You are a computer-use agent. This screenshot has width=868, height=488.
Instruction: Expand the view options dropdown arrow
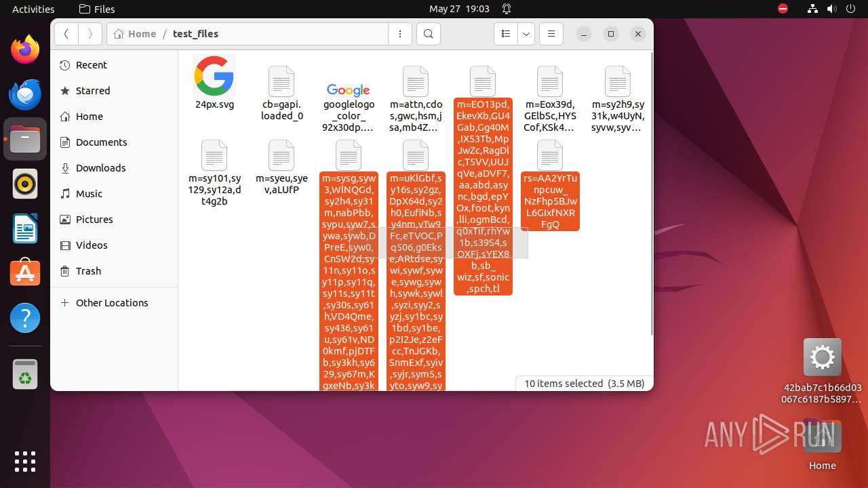[526, 34]
